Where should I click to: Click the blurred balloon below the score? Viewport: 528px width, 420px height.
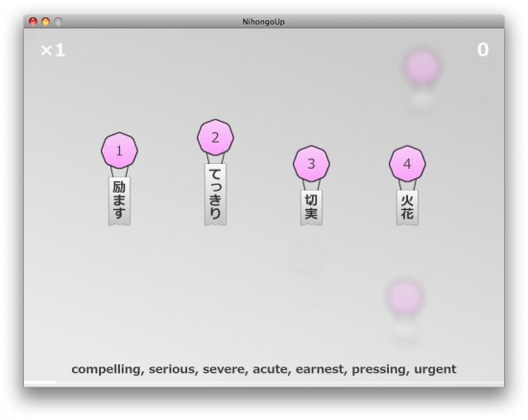421,66
